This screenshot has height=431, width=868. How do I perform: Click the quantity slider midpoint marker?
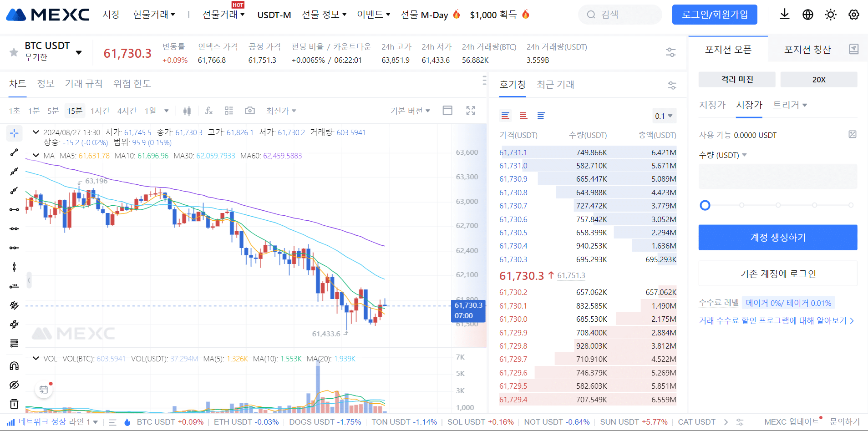778,205
